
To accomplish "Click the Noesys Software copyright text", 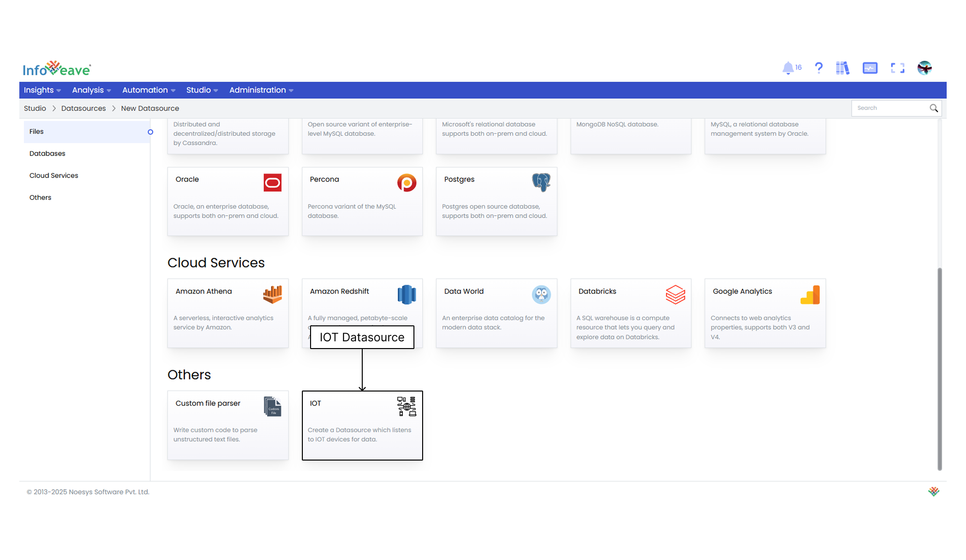I will tap(88, 492).
